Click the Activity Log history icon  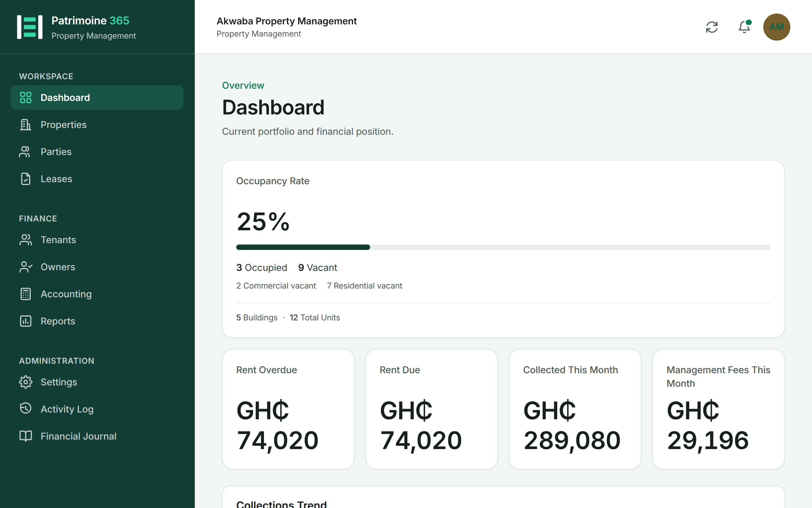[26, 408]
